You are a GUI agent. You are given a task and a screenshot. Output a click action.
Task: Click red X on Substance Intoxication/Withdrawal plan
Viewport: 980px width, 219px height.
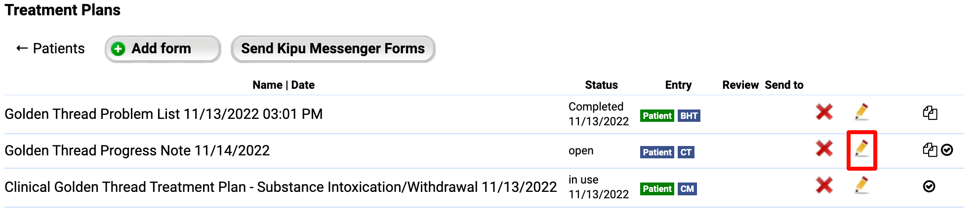tap(824, 185)
